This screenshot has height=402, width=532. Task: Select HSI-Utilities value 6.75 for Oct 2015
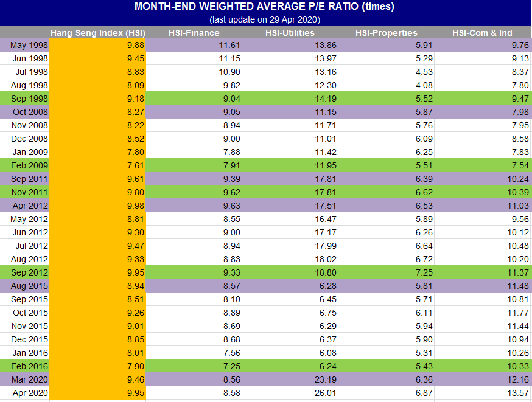[327, 313]
